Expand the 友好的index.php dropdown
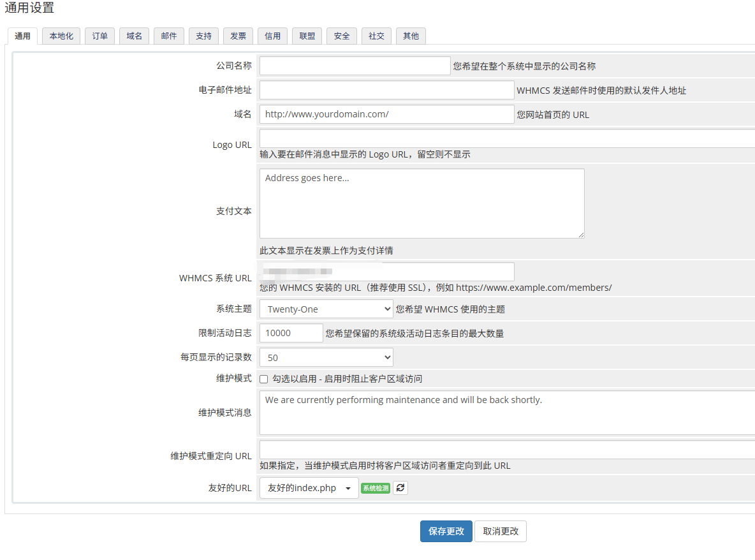Screen dimensions: 755x560 click(309, 488)
